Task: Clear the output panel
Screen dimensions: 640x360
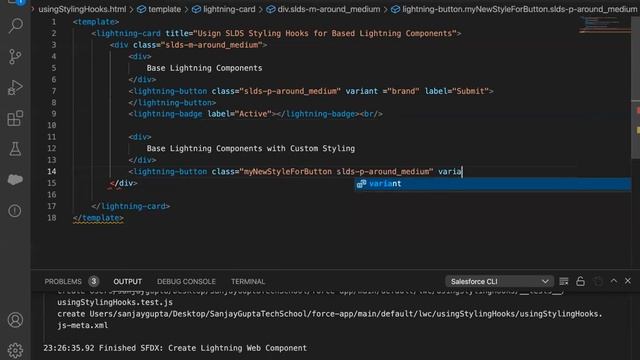Action: click(564, 281)
